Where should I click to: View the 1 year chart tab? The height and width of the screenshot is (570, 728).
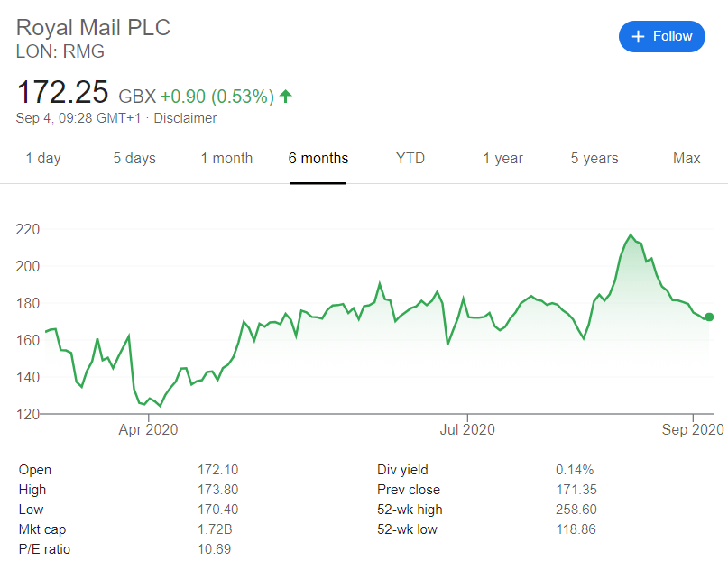[x=502, y=159]
